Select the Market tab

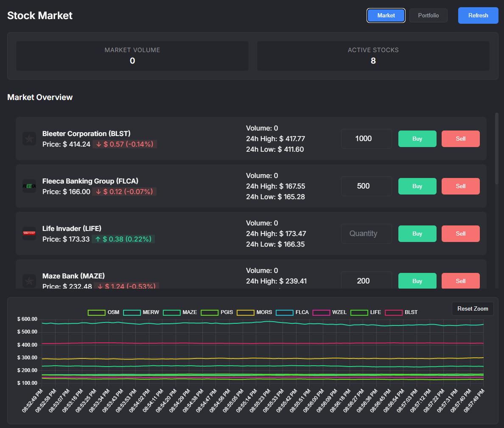[x=386, y=15]
